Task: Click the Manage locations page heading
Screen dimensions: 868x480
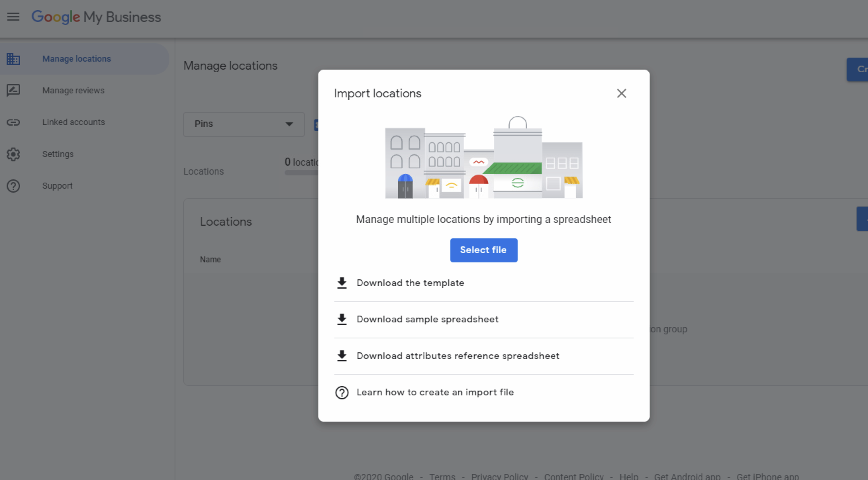Action: click(230, 66)
